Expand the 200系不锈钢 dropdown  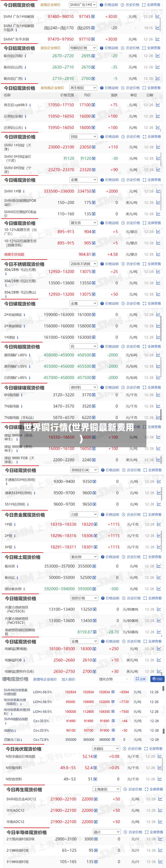[x=83, y=264]
